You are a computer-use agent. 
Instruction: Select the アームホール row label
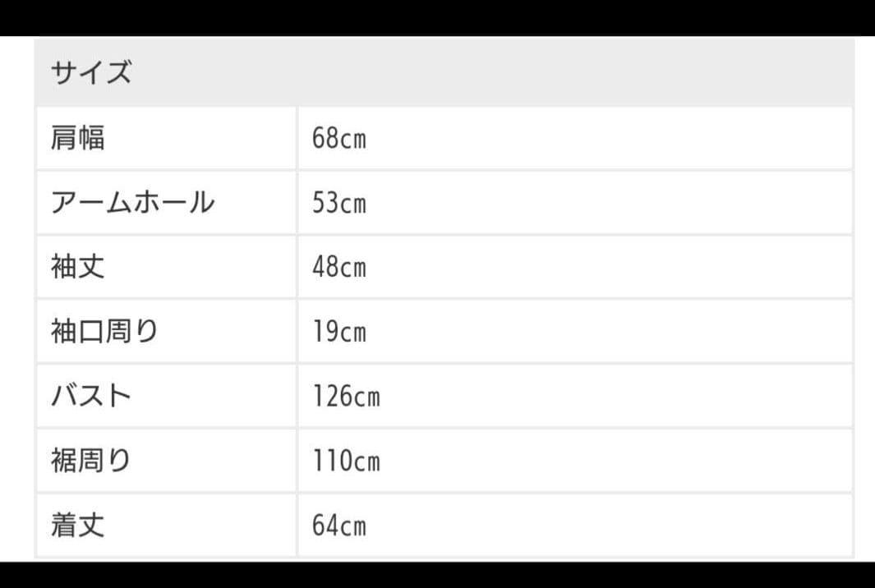[x=132, y=202]
